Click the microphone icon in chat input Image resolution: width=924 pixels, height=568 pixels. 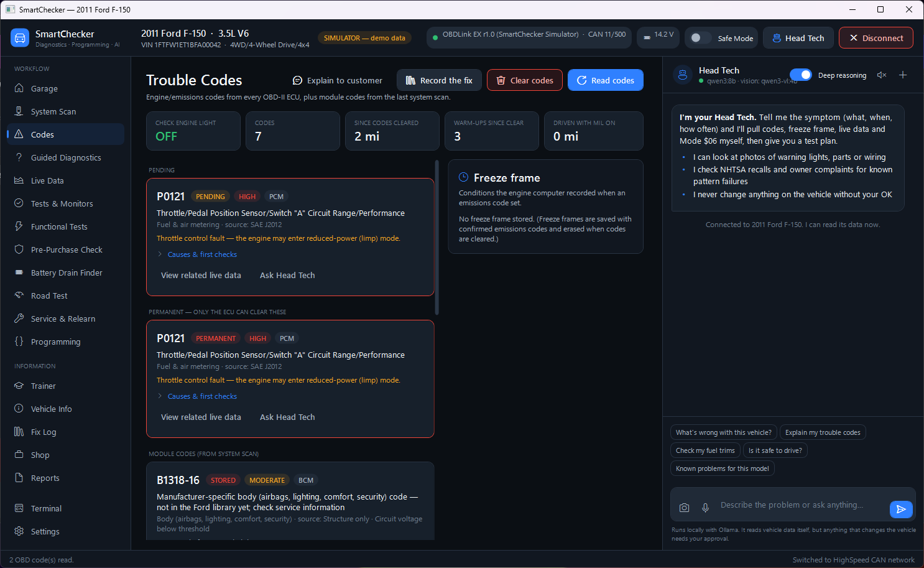pos(705,508)
